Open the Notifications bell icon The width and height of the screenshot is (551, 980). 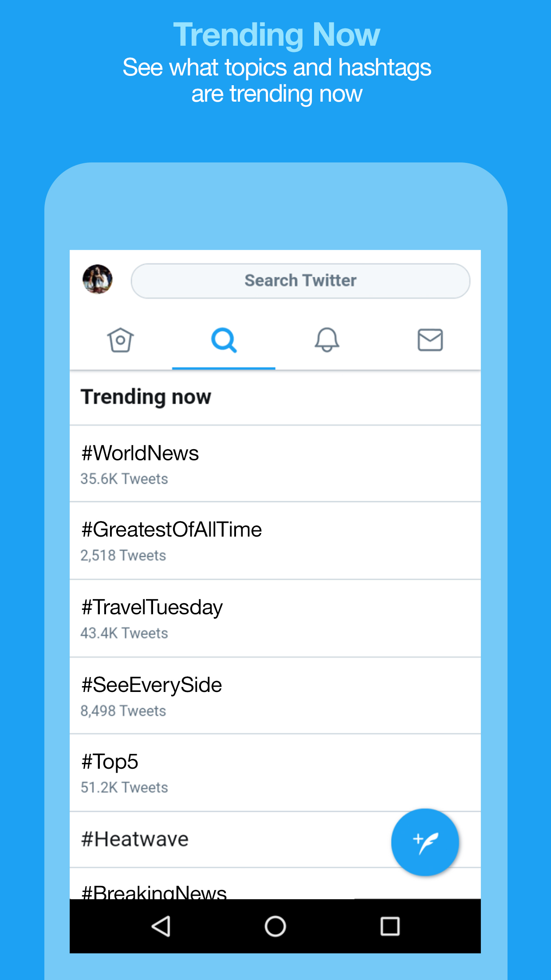tap(327, 340)
